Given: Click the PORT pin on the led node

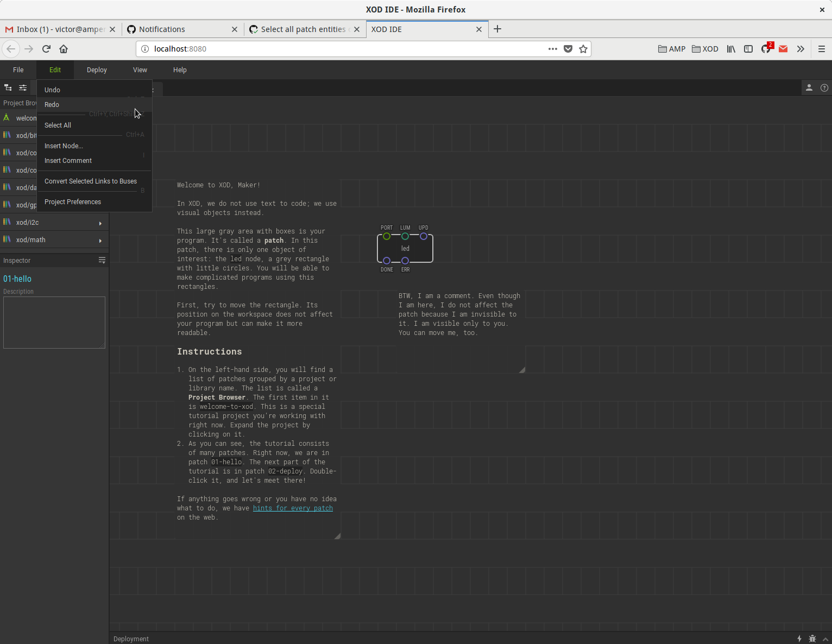Looking at the screenshot, I should pos(386,236).
